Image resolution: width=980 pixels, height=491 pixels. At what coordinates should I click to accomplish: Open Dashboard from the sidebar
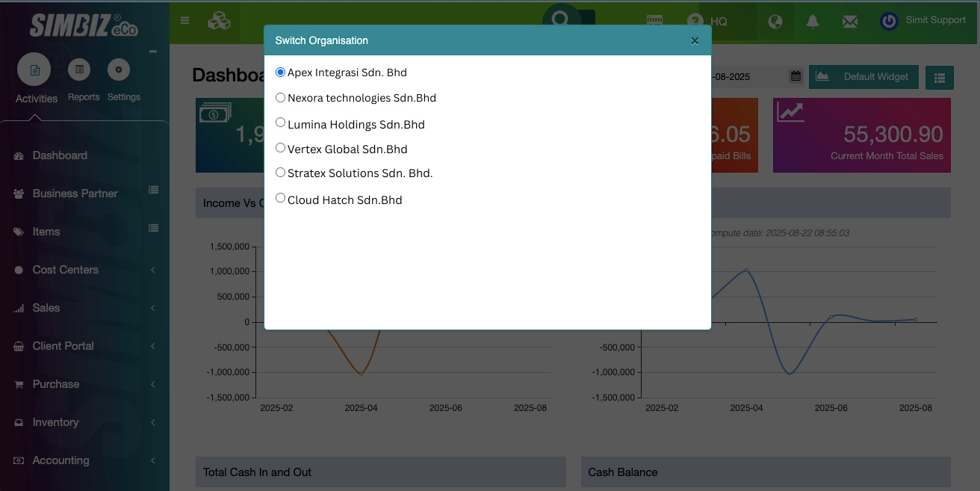(x=60, y=155)
